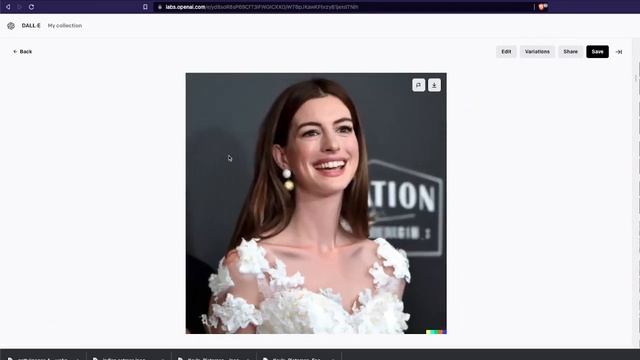Generate Variations of the image
Viewport: 640px width, 360px height.
click(537, 52)
